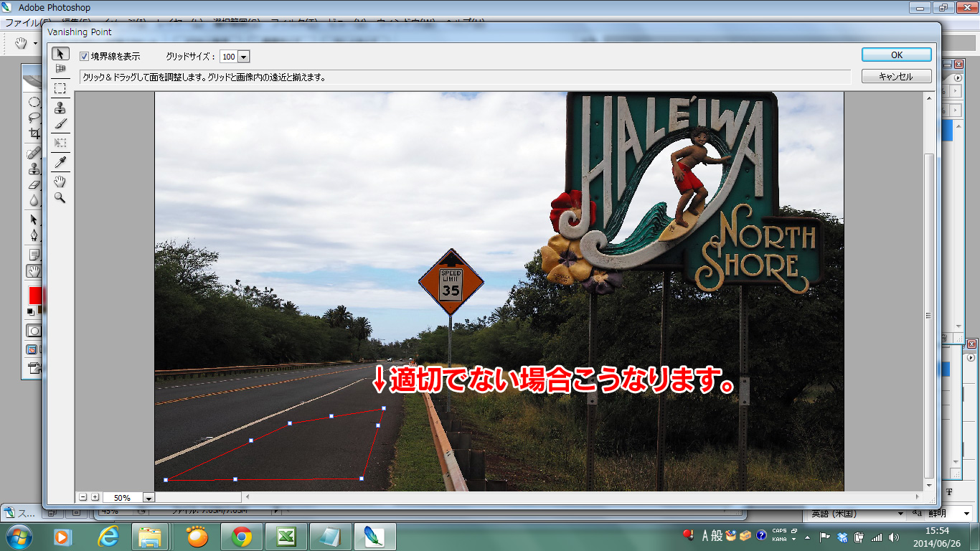Screen dimensions: 980x551
Task: Click the zoom in plus button
Action: pos(95,497)
